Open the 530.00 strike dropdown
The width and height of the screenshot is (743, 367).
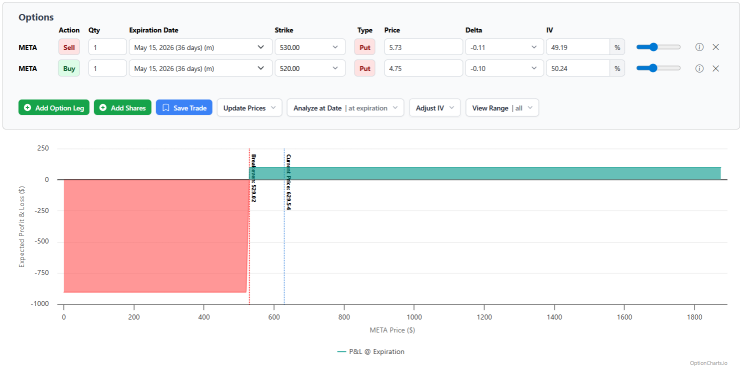(x=310, y=47)
